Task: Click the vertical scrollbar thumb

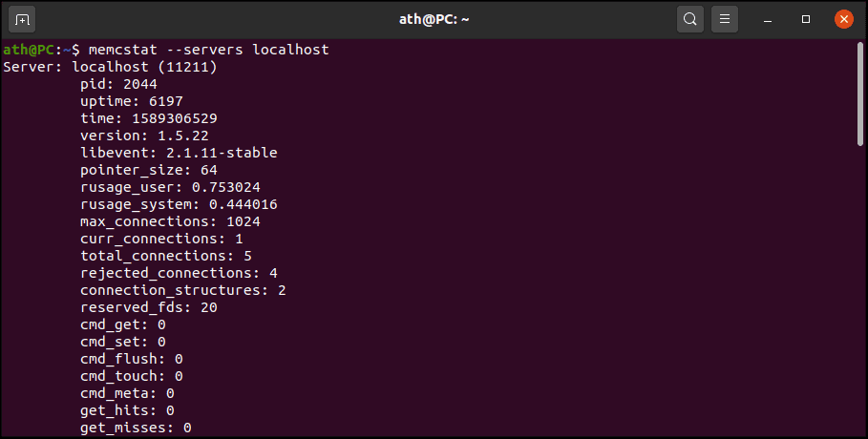Action: [x=859, y=94]
